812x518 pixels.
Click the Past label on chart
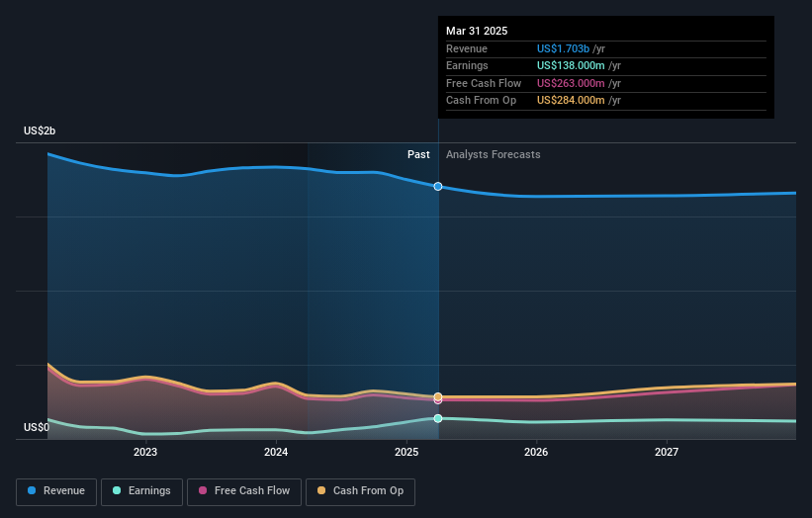(418, 154)
